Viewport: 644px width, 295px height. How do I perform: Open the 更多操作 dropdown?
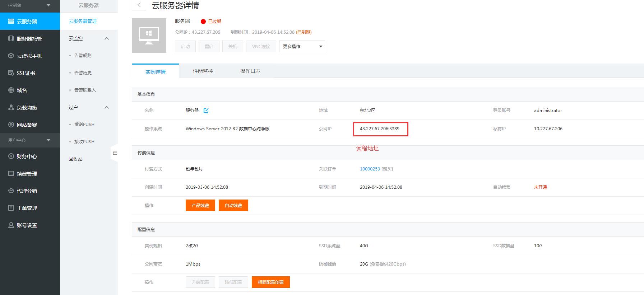tap(302, 47)
